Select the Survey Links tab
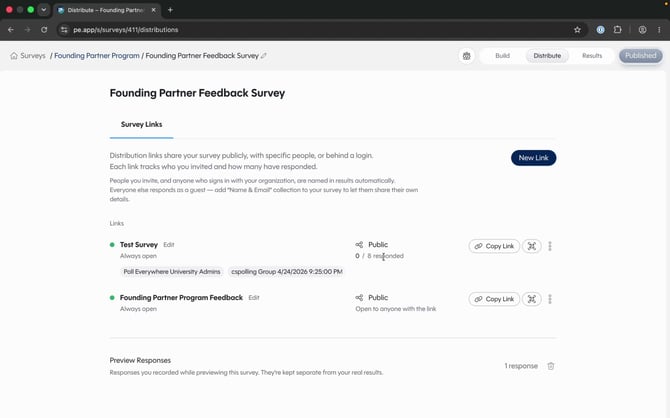The height and width of the screenshot is (418, 670). [141, 124]
